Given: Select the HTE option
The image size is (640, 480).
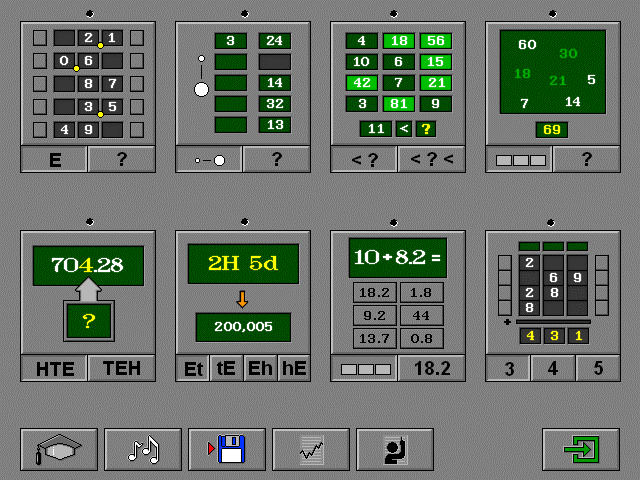Looking at the screenshot, I should click(54, 368).
